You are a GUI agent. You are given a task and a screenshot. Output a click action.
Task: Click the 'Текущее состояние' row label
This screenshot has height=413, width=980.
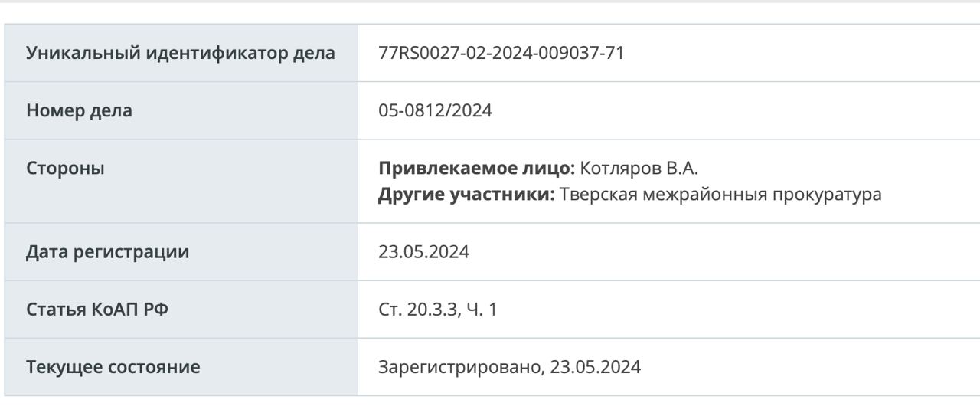[x=113, y=367]
